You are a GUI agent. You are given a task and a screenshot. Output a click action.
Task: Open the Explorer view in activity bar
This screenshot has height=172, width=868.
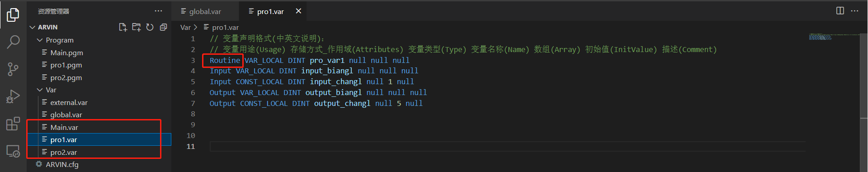point(13,15)
